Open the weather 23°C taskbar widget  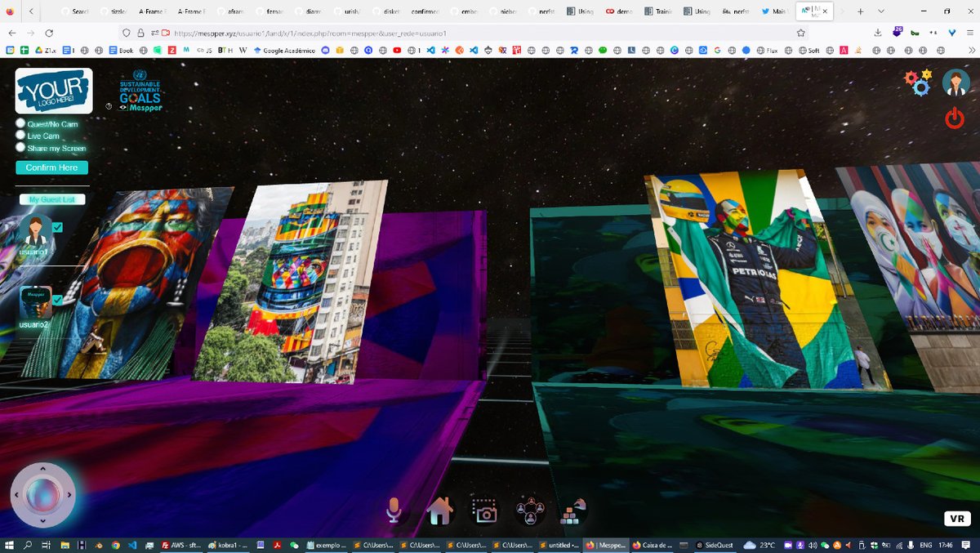pyautogui.click(x=760, y=545)
